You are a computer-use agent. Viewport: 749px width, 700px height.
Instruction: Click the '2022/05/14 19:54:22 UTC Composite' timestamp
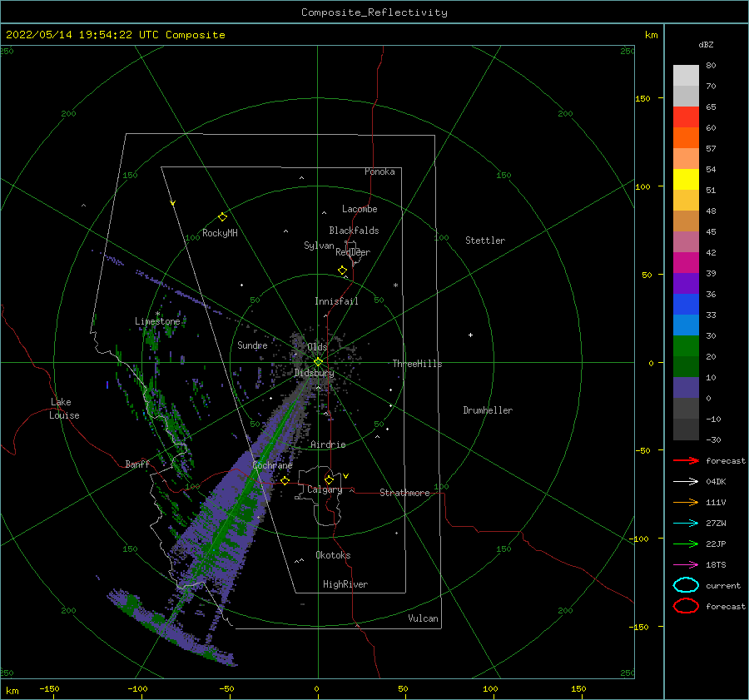coord(115,35)
